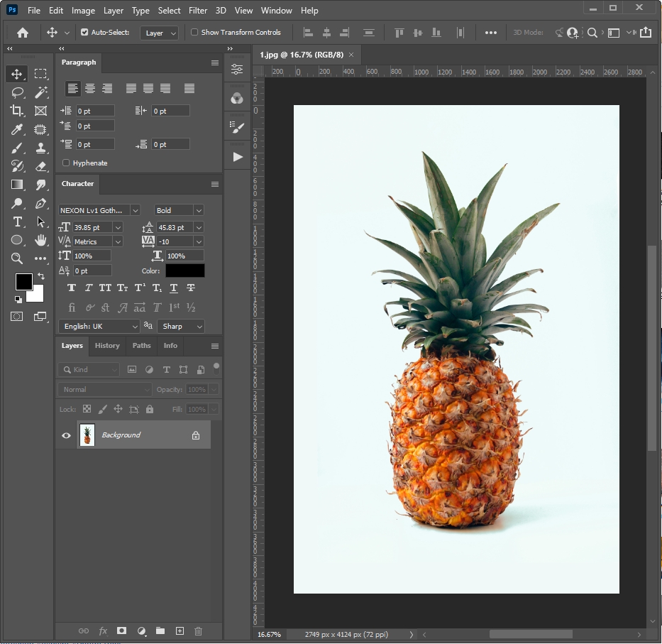Select the History Brush tool

[x=17, y=166]
